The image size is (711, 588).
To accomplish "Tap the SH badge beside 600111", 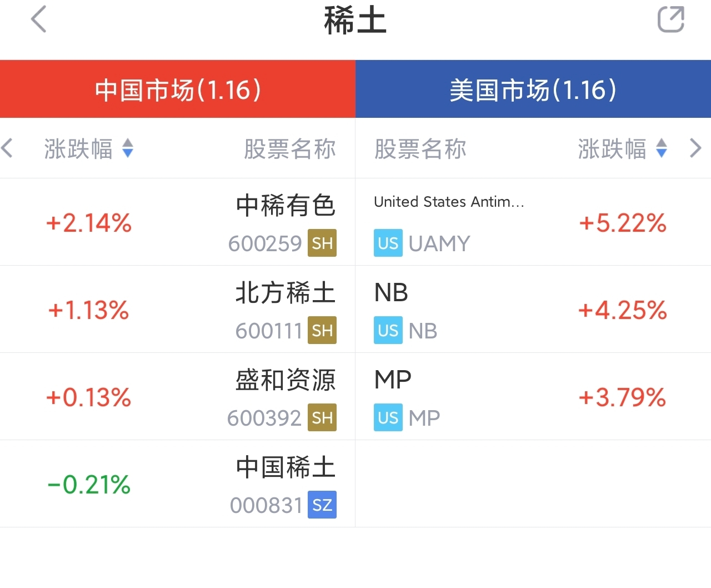I will tap(322, 331).
